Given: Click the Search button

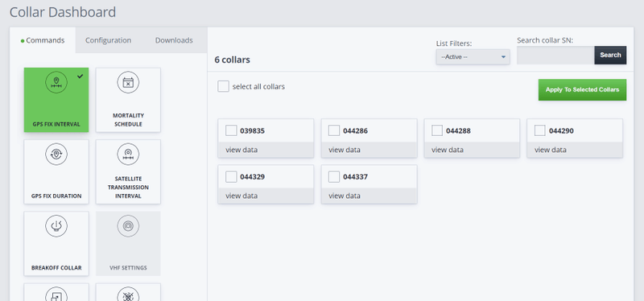Looking at the screenshot, I should coord(610,55).
